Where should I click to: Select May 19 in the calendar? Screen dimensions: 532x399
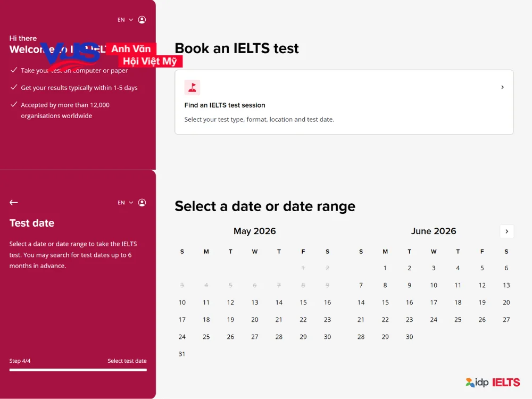pos(230,320)
